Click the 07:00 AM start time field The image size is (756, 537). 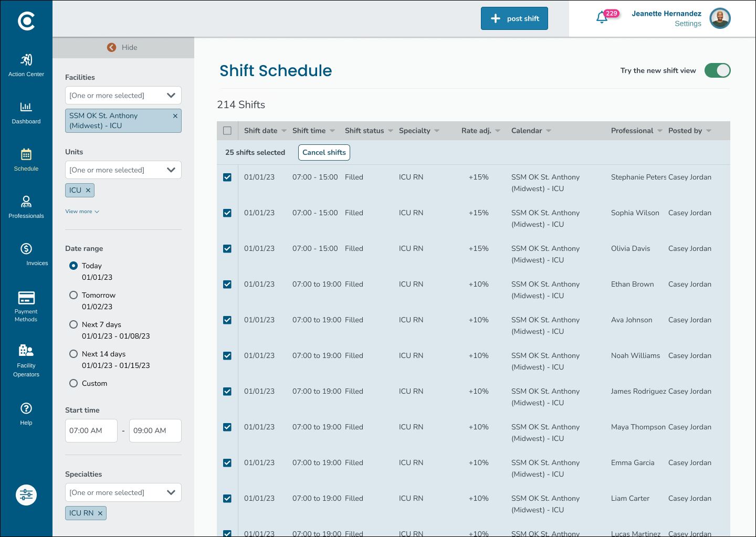click(x=91, y=430)
